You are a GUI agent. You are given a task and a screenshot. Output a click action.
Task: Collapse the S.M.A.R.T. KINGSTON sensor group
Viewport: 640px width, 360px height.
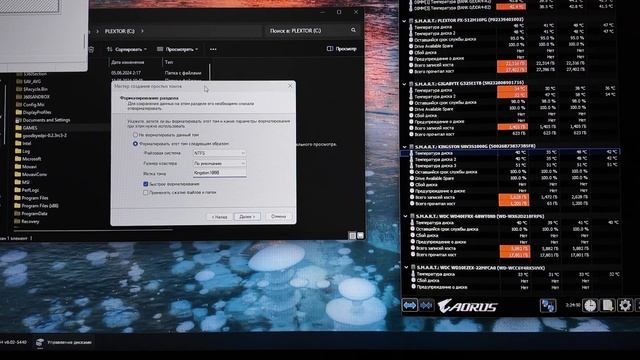tap(404, 147)
